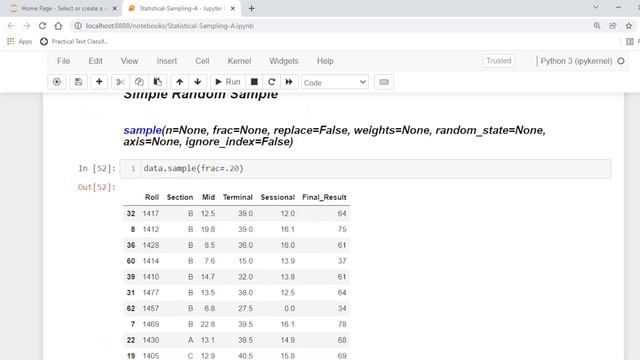The width and height of the screenshot is (640, 360).
Task: Open the Widgets menu
Action: coord(284,61)
